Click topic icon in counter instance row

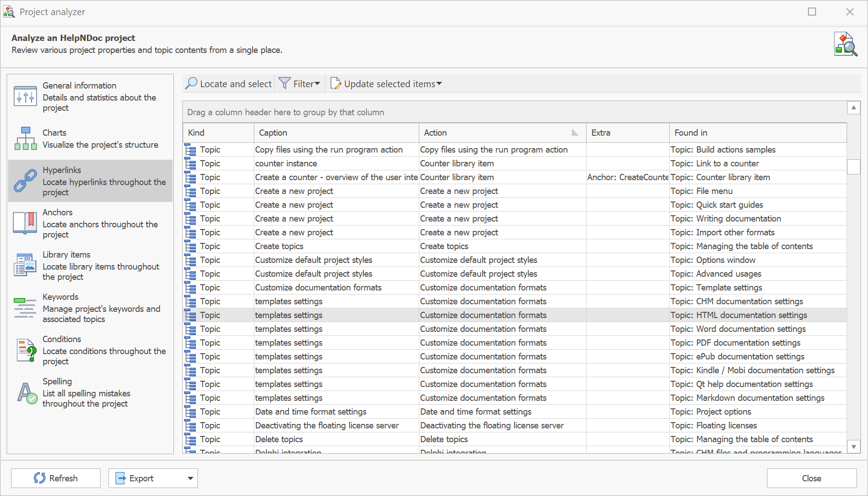(190, 163)
